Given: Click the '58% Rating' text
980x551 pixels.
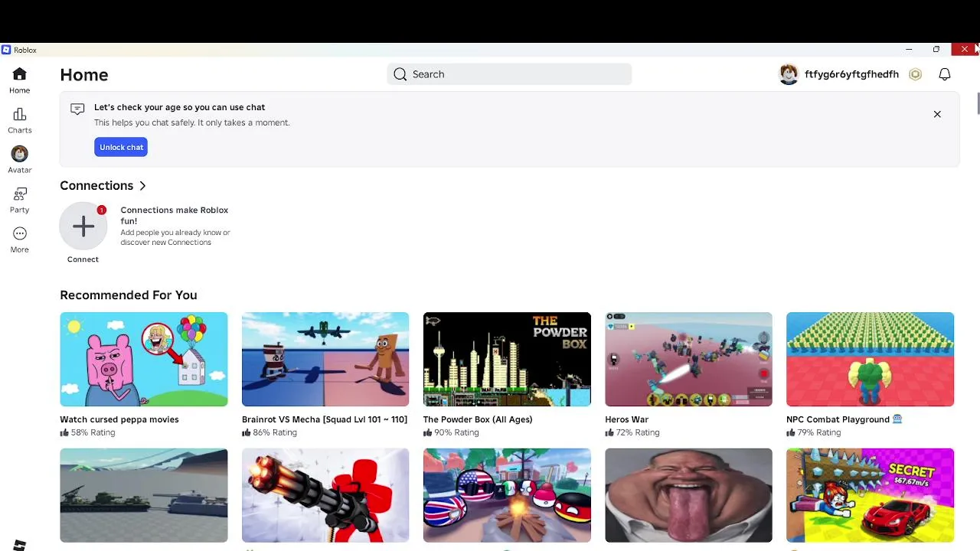Looking at the screenshot, I should click(x=93, y=432).
